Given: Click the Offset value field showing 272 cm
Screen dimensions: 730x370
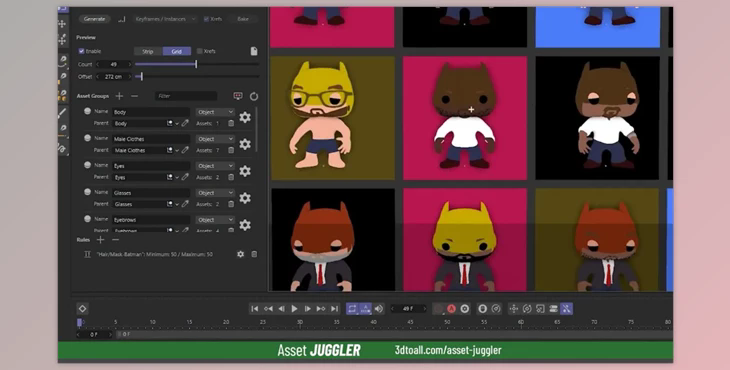Looking at the screenshot, I should coord(114,76).
